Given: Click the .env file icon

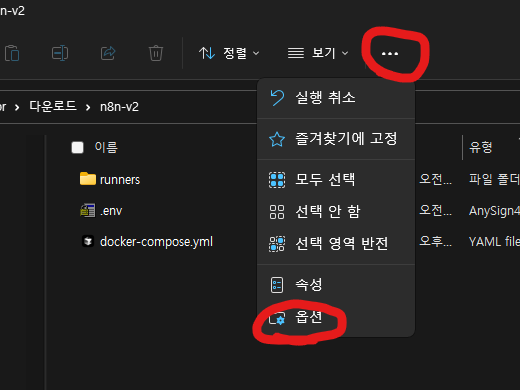Looking at the screenshot, I should pyautogui.click(x=88, y=211).
